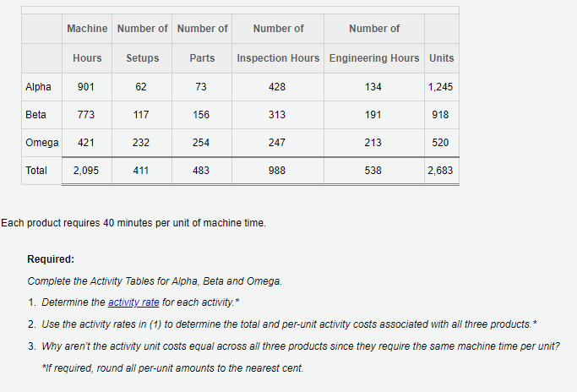The image size is (577, 392).
Task: Click the Omega row label
Action: coord(42,143)
